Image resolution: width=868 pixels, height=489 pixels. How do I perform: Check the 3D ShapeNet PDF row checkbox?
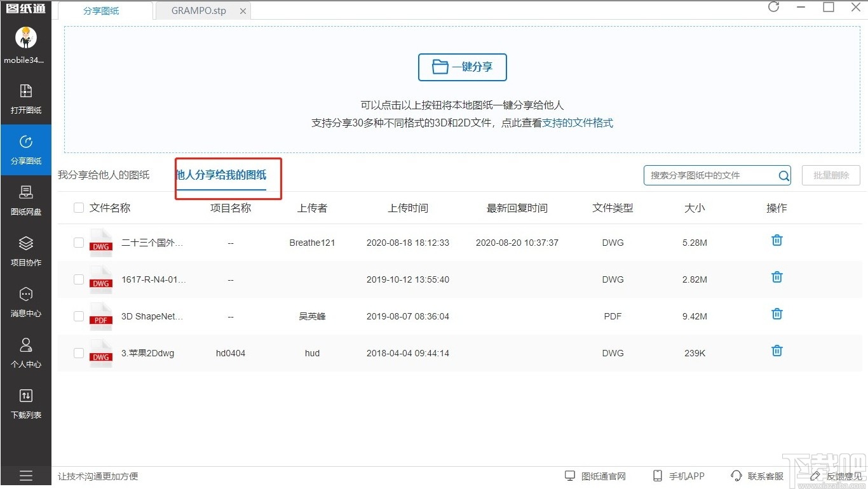78,316
